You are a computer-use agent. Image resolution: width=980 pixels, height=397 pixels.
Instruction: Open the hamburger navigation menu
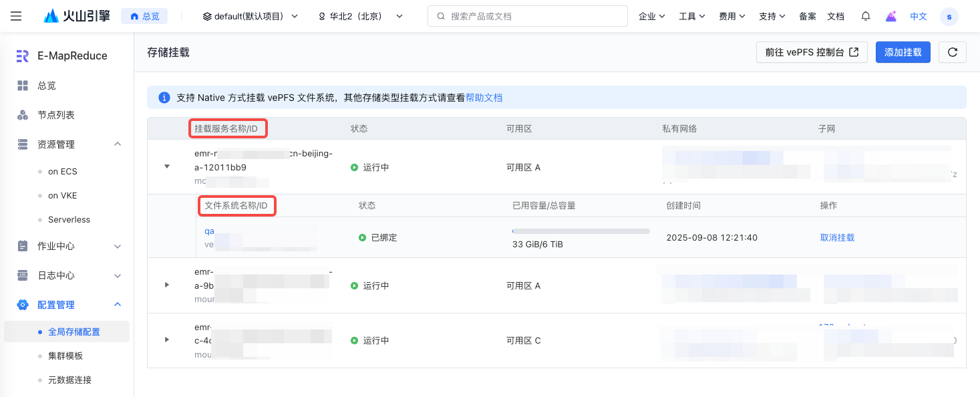[x=16, y=16]
